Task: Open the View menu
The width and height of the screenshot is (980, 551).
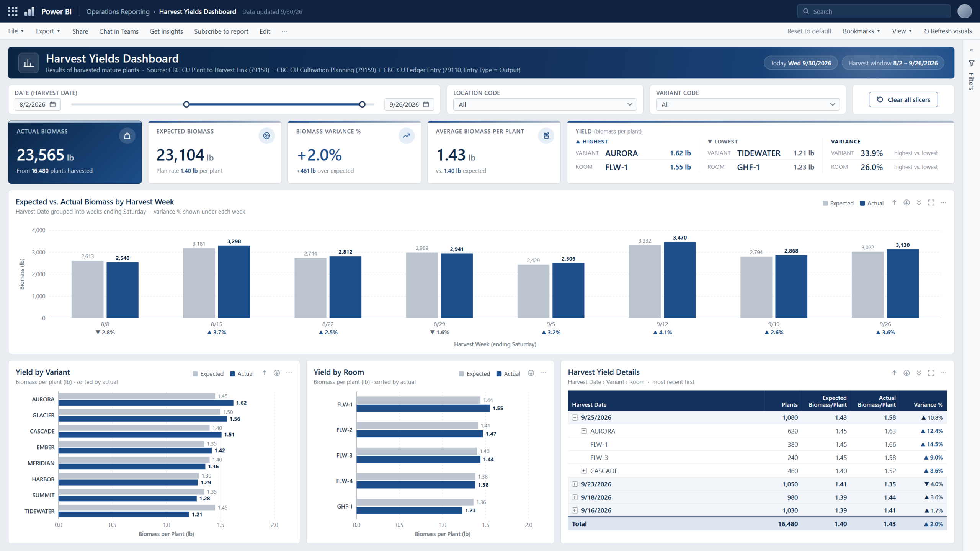Action: [x=902, y=31]
